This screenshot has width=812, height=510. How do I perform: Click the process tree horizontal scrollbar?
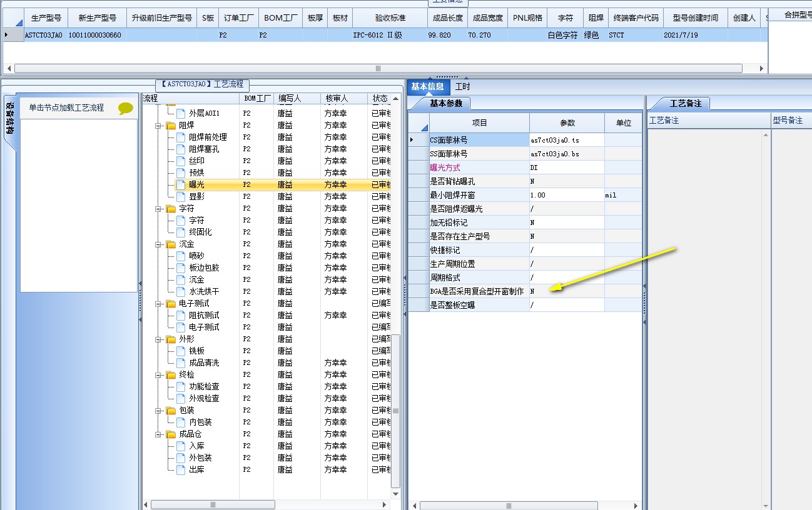pyautogui.click(x=213, y=504)
